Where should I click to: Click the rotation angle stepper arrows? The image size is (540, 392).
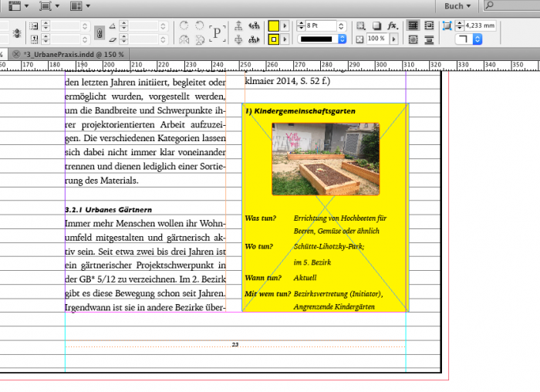(x=123, y=25)
